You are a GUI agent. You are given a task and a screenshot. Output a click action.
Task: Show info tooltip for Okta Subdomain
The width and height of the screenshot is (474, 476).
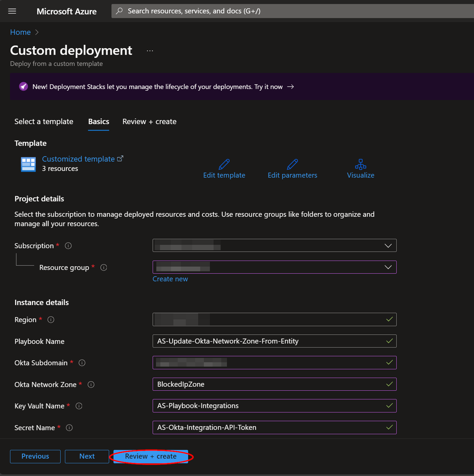click(82, 363)
